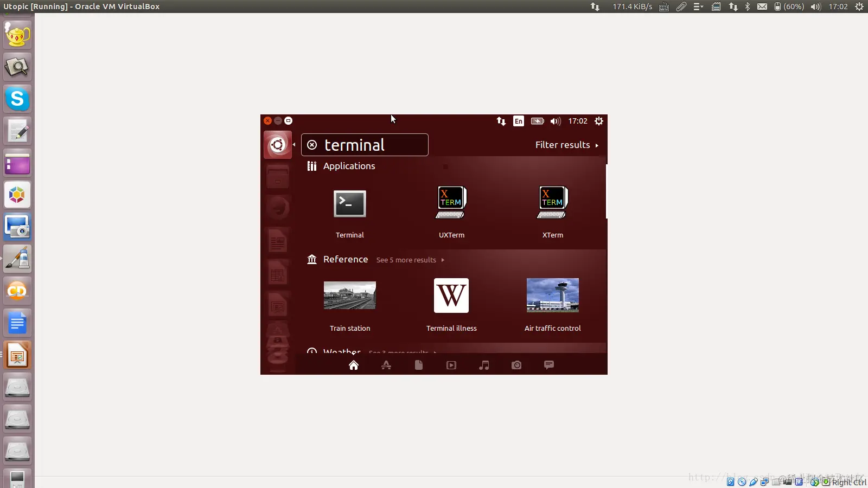Open the second mounted drive in host launcher

pyautogui.click(x=17, y=419)
